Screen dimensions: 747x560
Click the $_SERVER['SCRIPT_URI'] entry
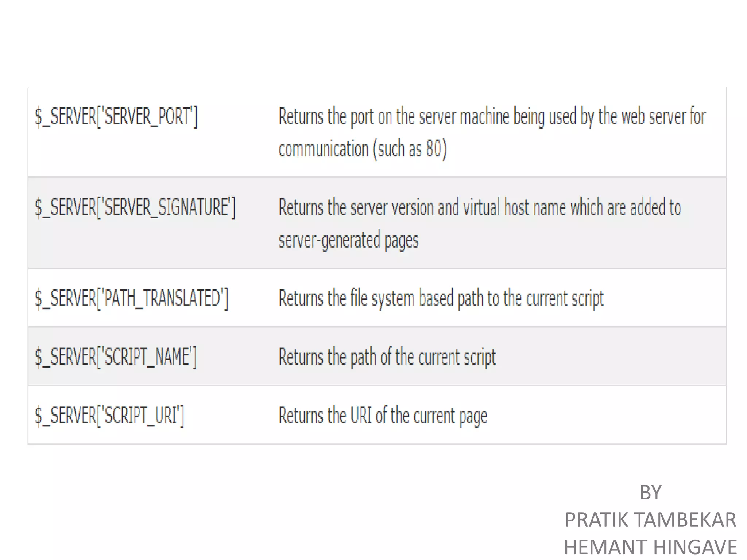[x=109, y=415]
